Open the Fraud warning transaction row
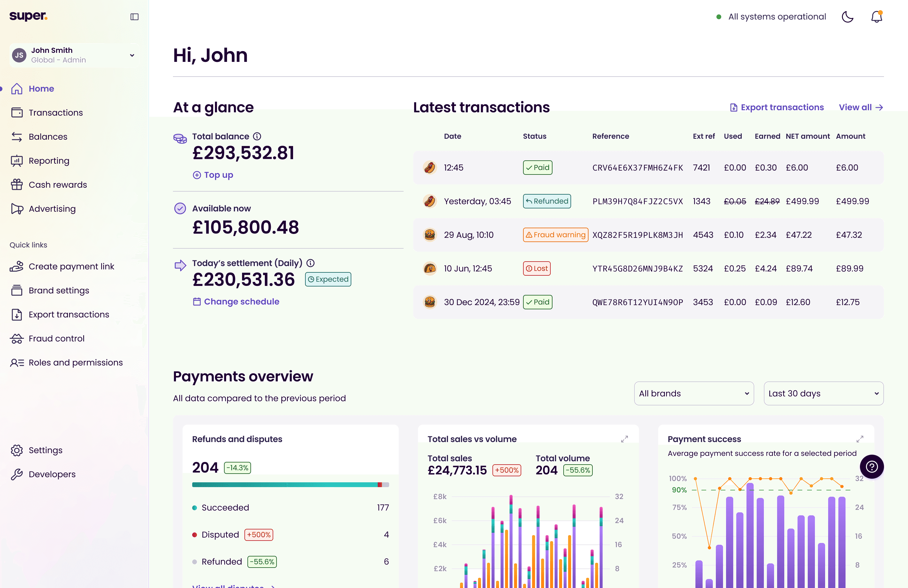This screenshot has width=908, height=588. point(648,235)
